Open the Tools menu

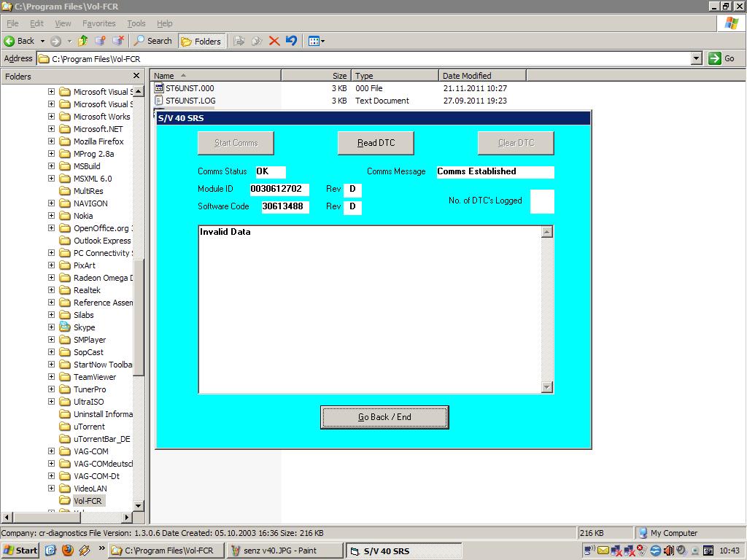point(136,23)
